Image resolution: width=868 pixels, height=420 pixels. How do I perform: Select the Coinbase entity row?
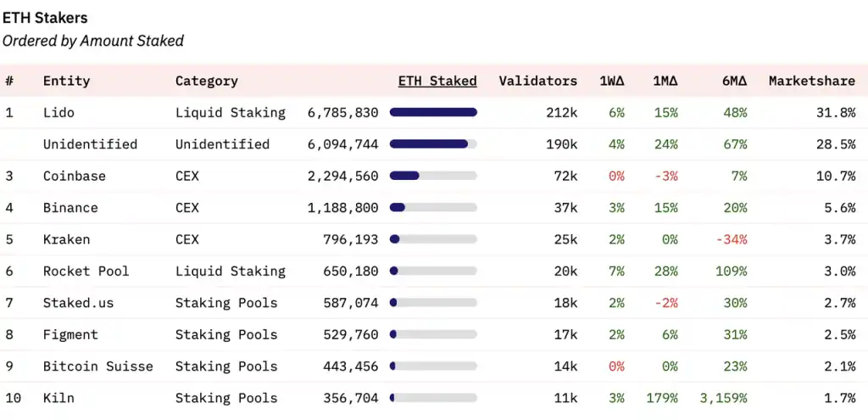[434, 176]
